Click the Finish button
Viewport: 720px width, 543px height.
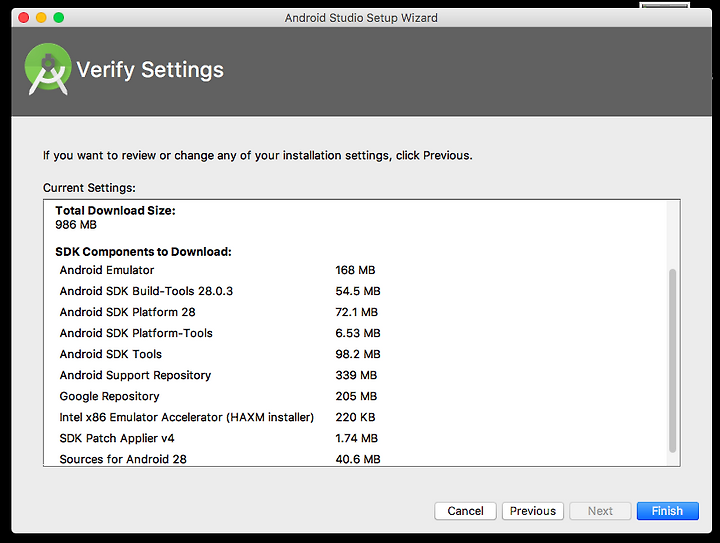coord(667,511)
